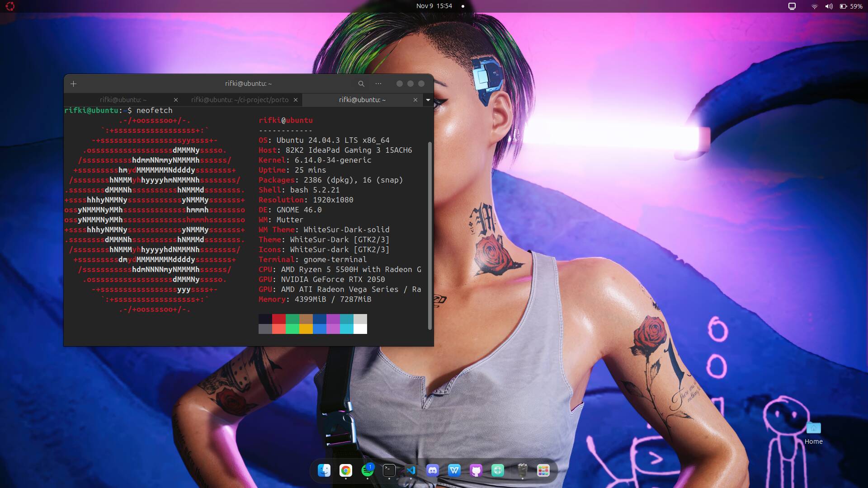The width and height of the screenshot is (868, 488).
Task: Open WPS Office from the dock
Action: [454, 470]
